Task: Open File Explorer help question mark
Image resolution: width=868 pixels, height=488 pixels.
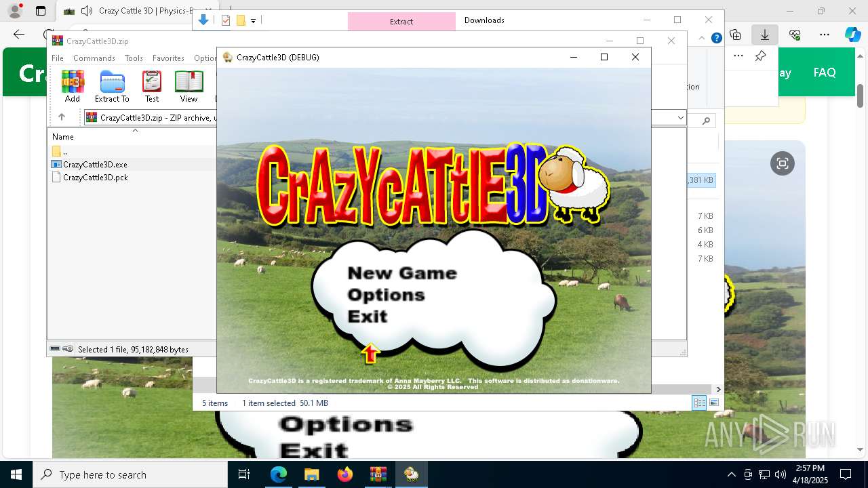Action: [x=716, y=39]
